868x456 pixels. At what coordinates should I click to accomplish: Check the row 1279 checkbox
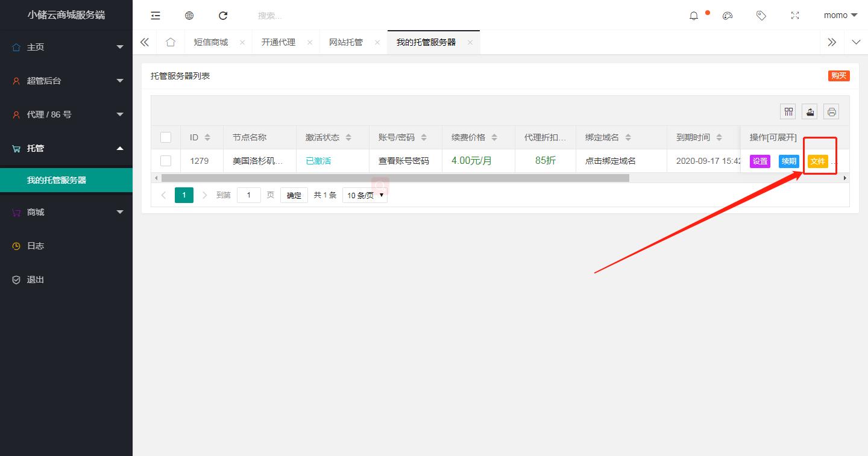[x=166, y=161]
